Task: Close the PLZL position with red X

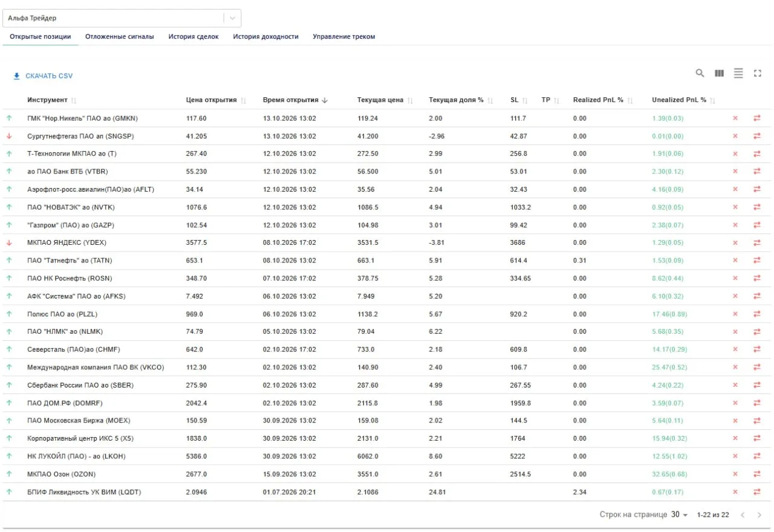Action: pyautogui.click(x=735, y=314)
